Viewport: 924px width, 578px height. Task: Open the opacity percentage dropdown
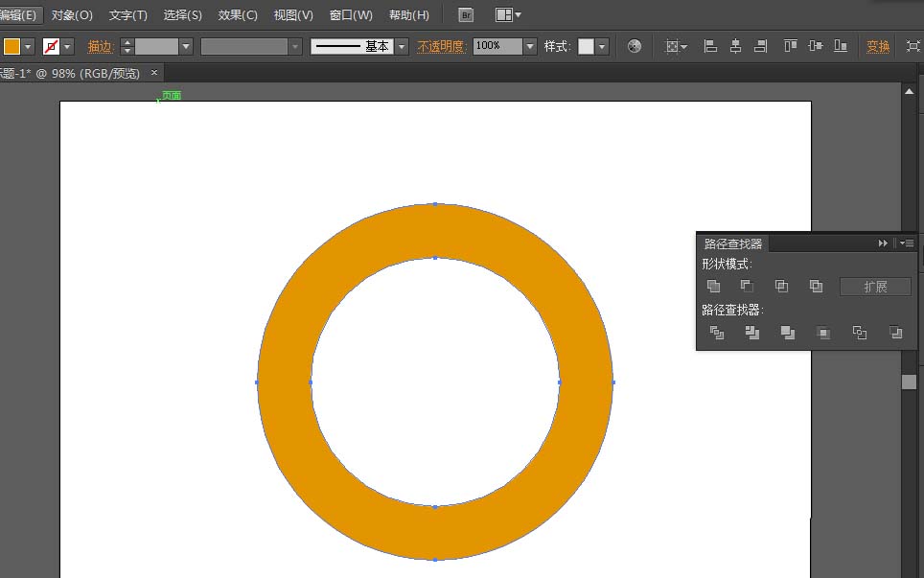(x=532, y=45)
